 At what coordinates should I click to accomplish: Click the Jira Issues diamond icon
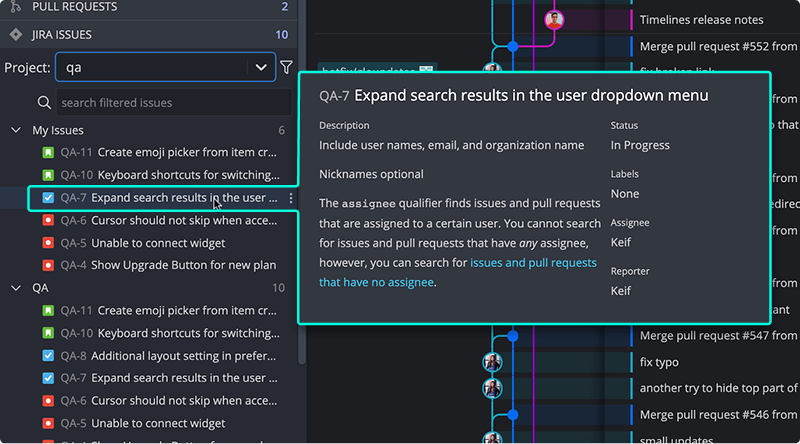click(16, 34)
